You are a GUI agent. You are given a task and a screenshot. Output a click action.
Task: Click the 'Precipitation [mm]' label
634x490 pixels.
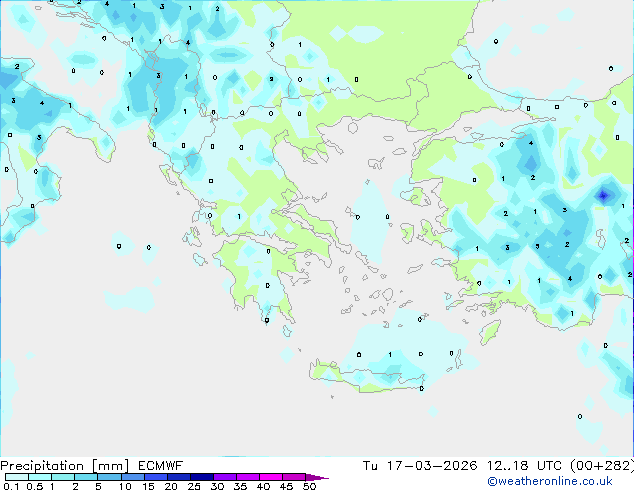click(x=64, y=466)
